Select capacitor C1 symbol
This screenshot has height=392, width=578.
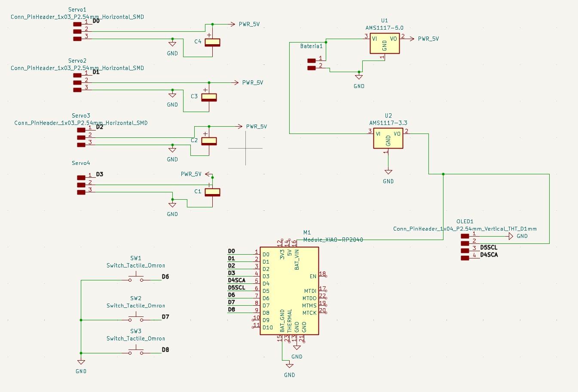tap(212, 192)
